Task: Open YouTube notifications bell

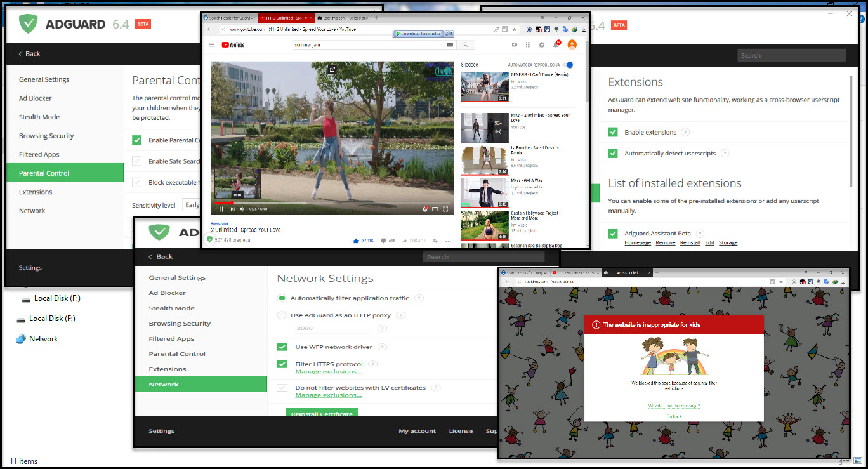Action: click(556, 44)
